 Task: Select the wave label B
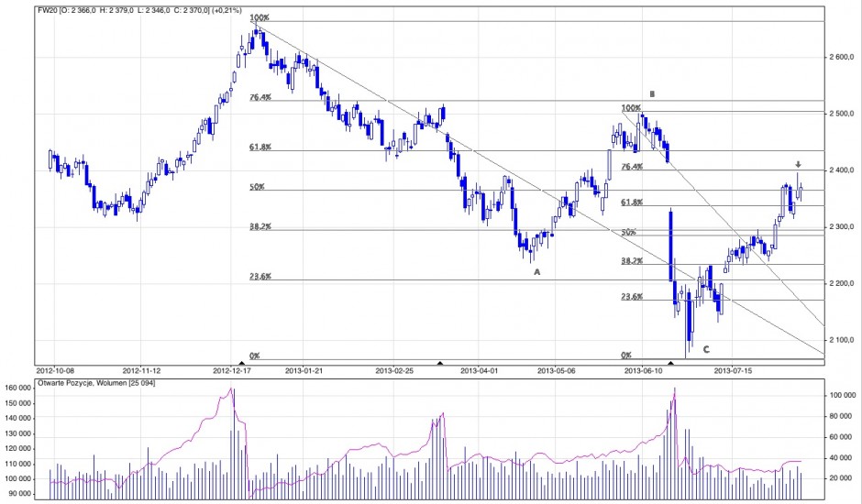click(x=652, y=93)
